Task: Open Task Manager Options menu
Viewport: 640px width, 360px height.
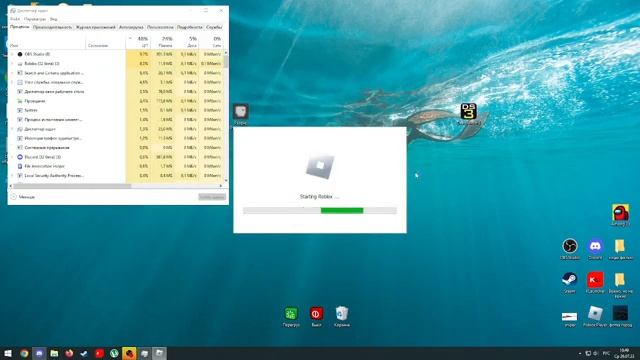Action: 35,19
